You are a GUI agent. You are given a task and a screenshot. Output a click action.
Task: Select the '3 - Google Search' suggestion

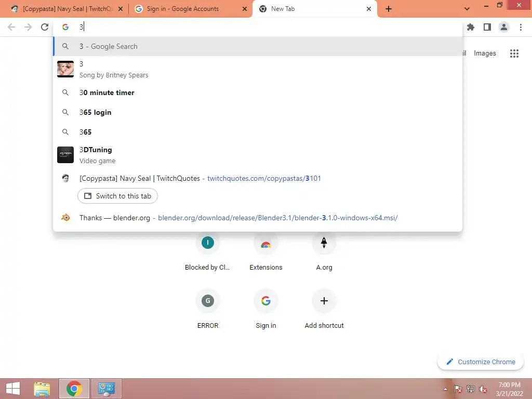tap(258, 46)
